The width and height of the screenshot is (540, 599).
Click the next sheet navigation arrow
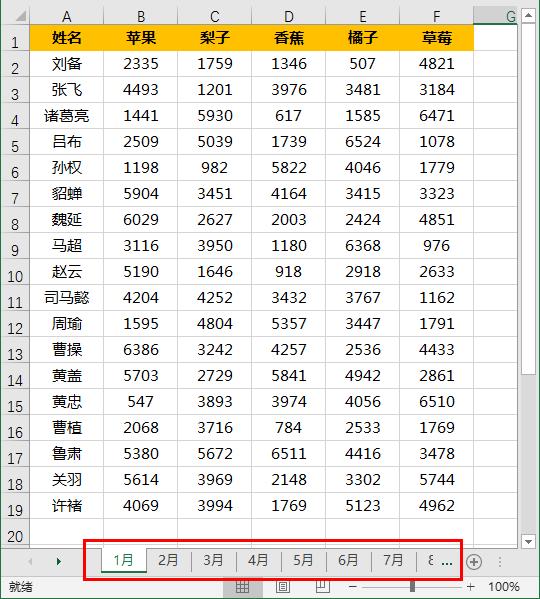click(58, 561)
